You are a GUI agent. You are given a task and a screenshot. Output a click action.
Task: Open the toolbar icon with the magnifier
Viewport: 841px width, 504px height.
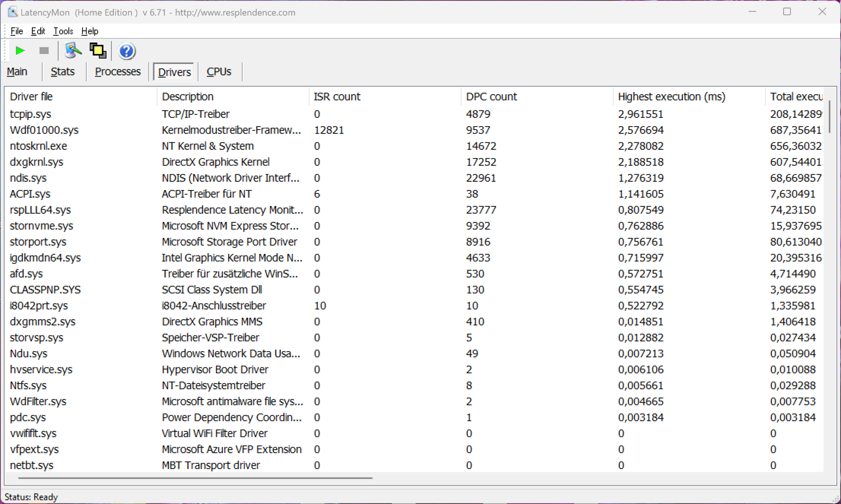pyautogui.click(x=73, y=51)
